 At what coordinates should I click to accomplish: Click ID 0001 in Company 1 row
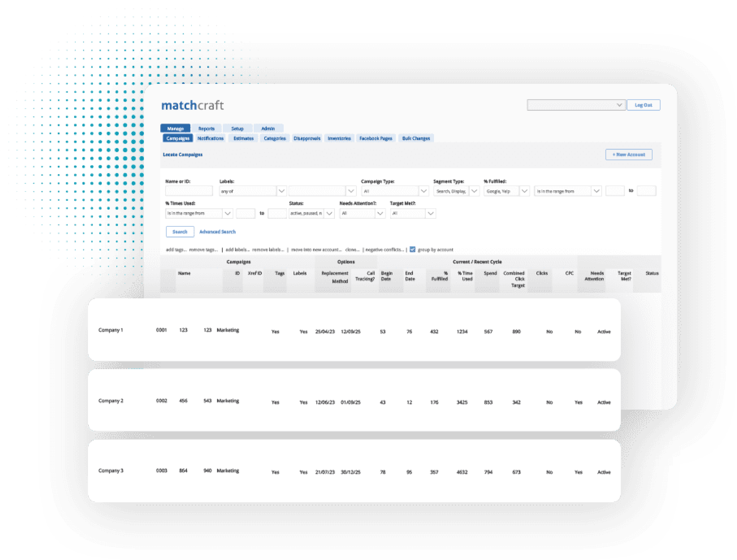161,330
